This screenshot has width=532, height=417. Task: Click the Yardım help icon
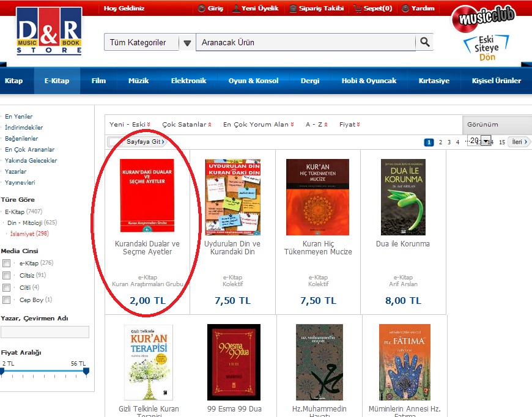pyautogui.click(x=405, y=8)
